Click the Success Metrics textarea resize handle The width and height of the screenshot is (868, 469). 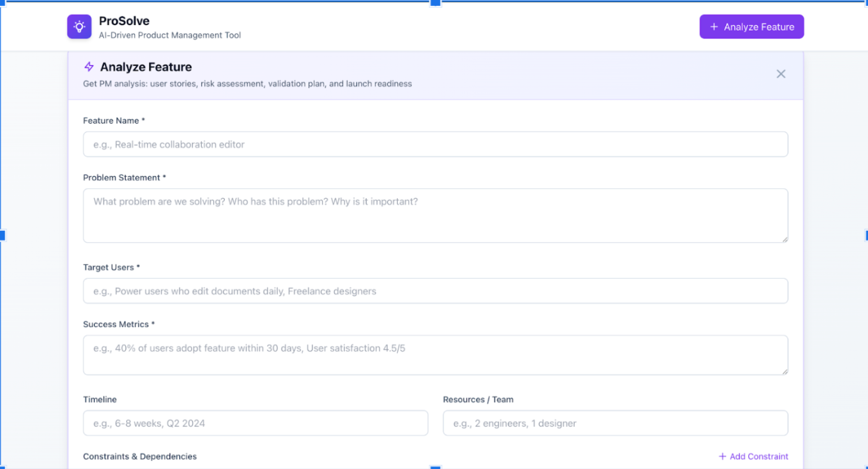784,371
